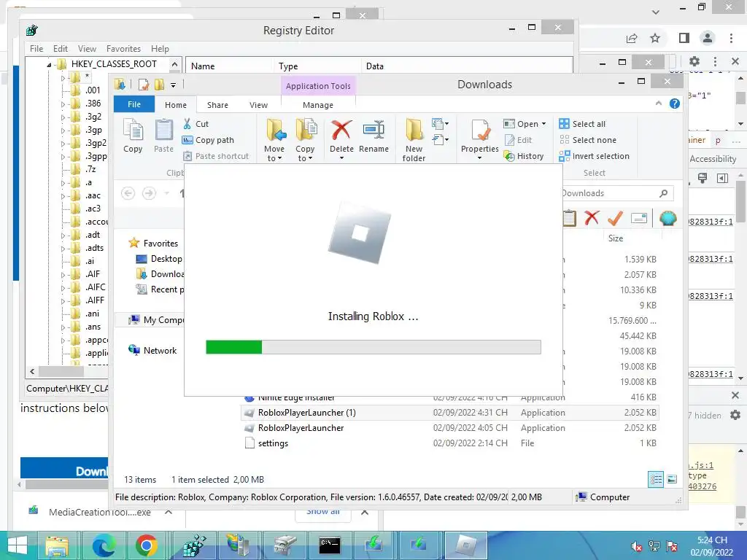Click the blue Help question mark icon

pyautogui.click(x=675, y=104)
